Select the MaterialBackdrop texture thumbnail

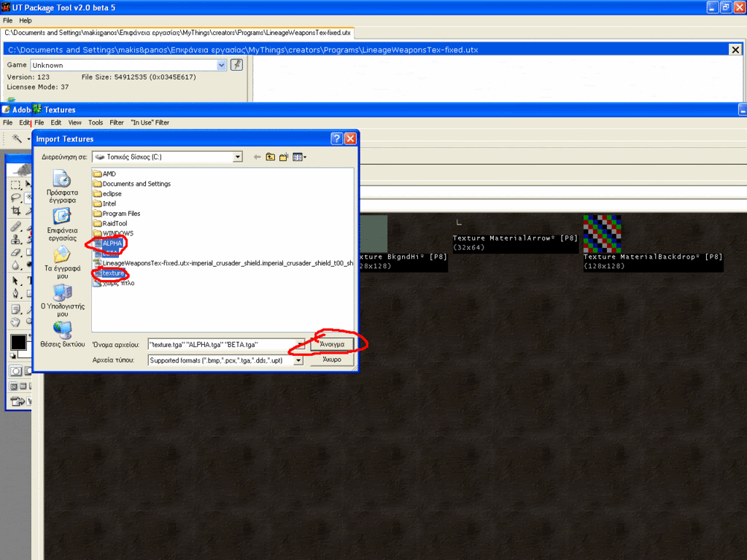point(602,233)
